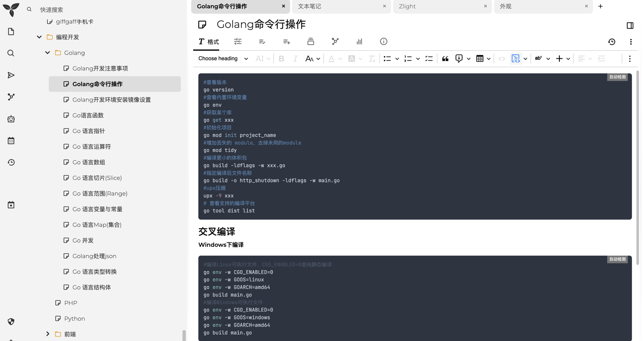Open the note map ribbon tab
Viewport: 644px width, 341px height.
335,42
